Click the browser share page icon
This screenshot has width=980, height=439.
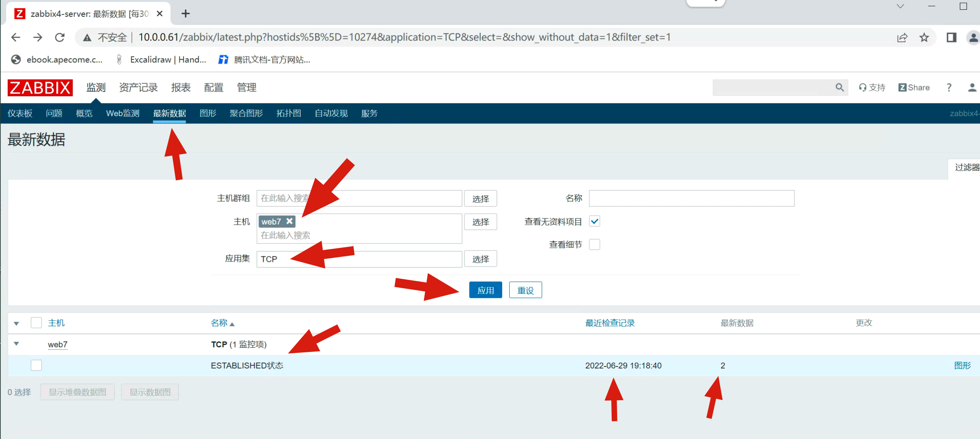click(x=902, y=37)
